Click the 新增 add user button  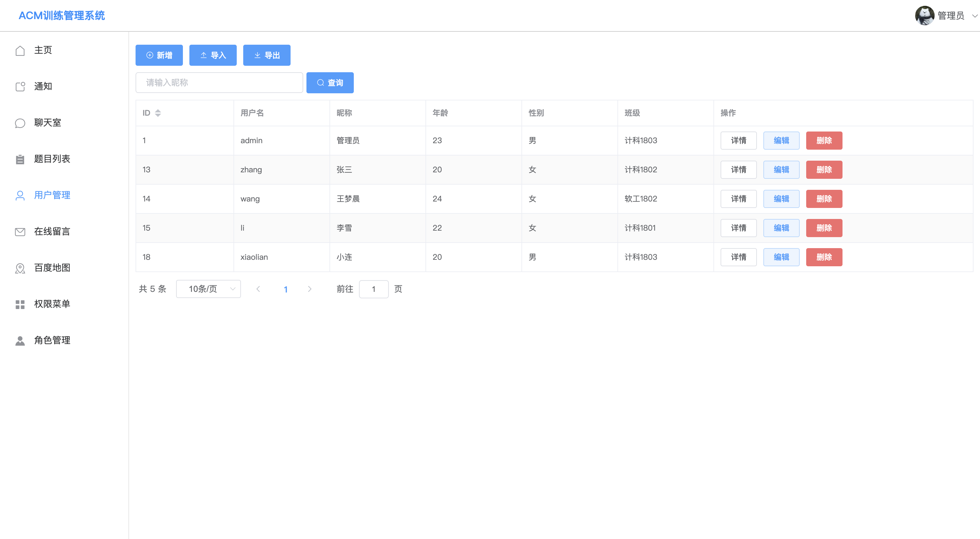[x=159, y=55]
